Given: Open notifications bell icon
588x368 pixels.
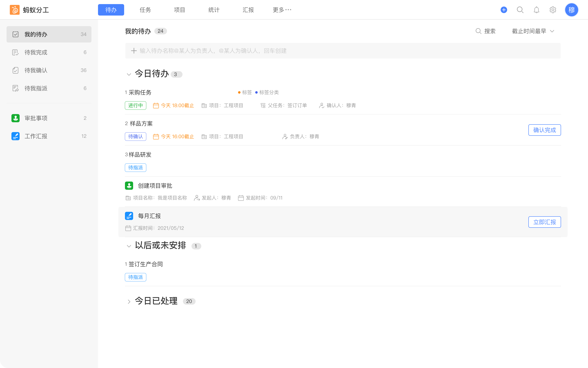Looking at the screenshot, I should (536, 10).
